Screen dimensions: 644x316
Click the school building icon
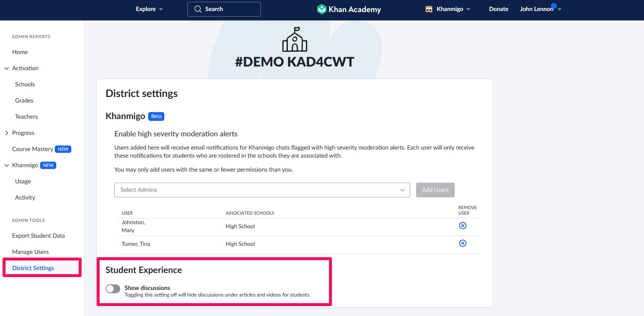point(294,39)
